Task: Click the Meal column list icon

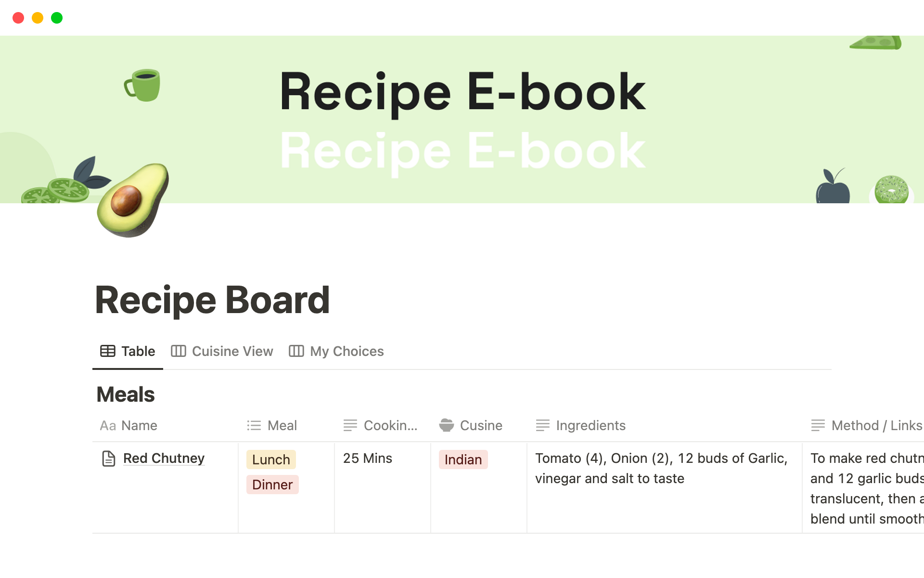Action: pyautogui.click(x=254, y=425)
